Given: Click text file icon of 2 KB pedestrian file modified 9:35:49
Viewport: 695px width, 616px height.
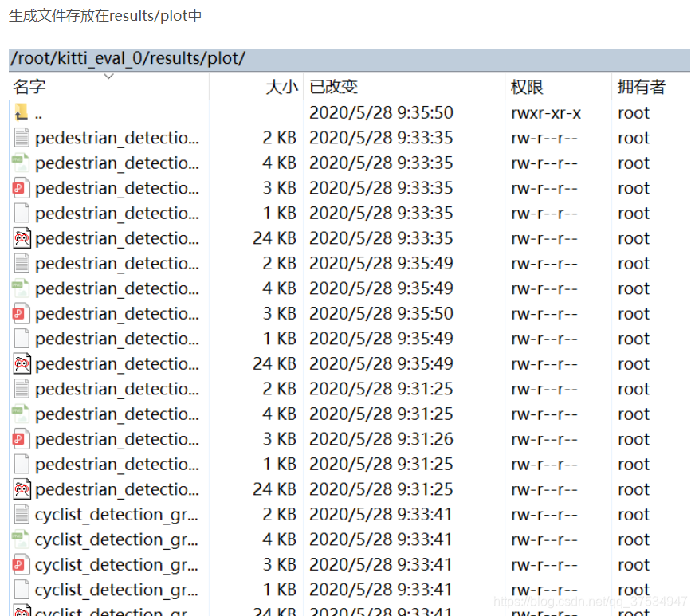Looking at the screenshot, I should click(x=22, y=263).
